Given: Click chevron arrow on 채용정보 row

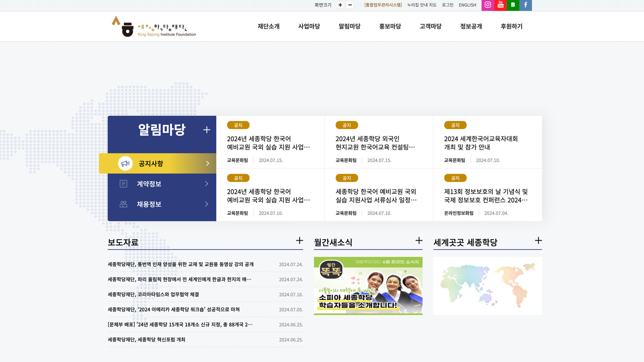Looking at the screenshot, I should click(207, 204).
